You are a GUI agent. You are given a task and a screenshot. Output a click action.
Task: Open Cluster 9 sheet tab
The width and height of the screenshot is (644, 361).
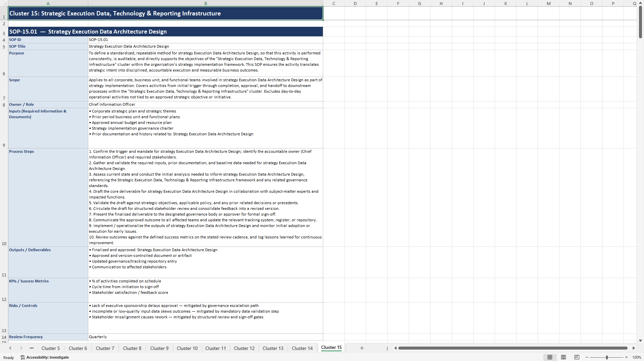click(159, 348)
